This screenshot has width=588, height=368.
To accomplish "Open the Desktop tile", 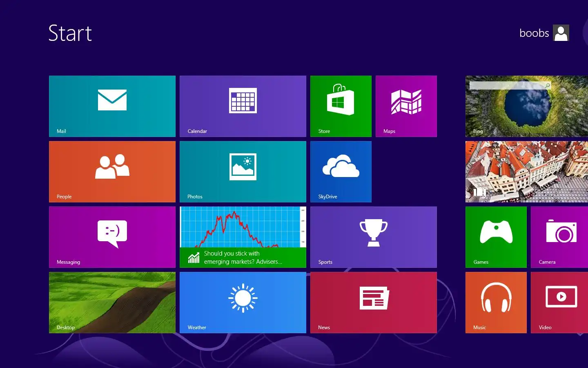I will point(112,303).
